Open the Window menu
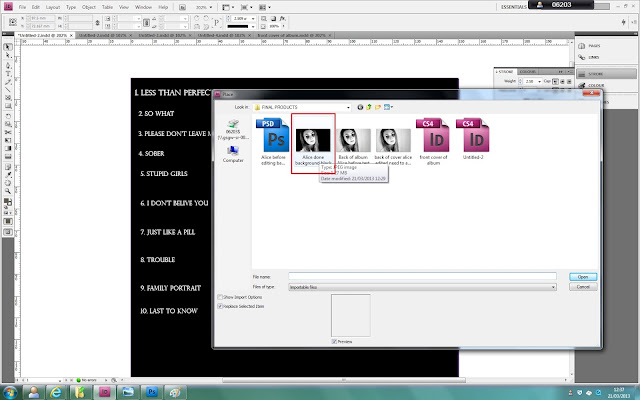Image resolution: width=640 pixels, height=400 pixels. 143,7
